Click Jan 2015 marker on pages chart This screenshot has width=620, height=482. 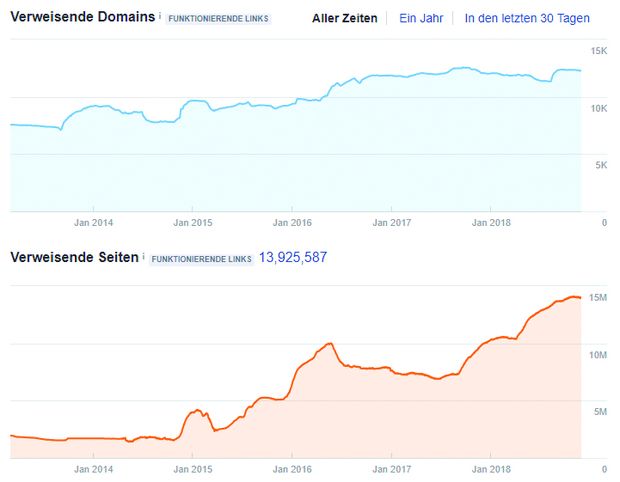click(193, 469)
